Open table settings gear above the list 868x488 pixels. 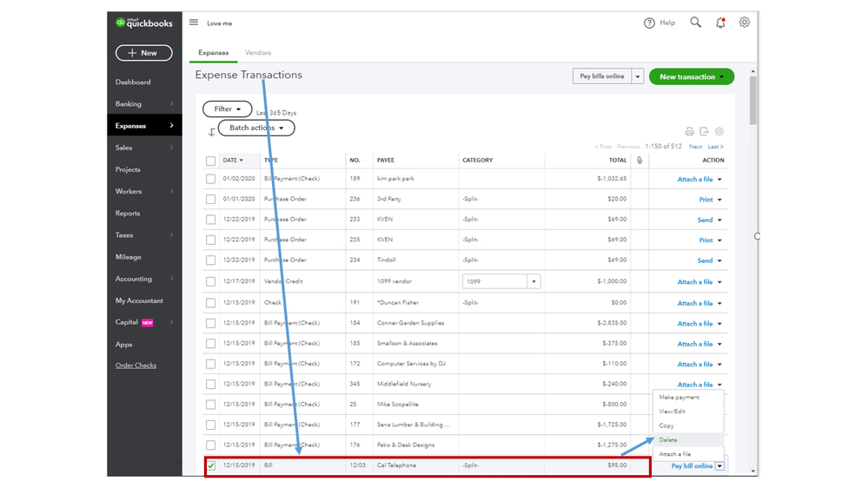point(719,132)
